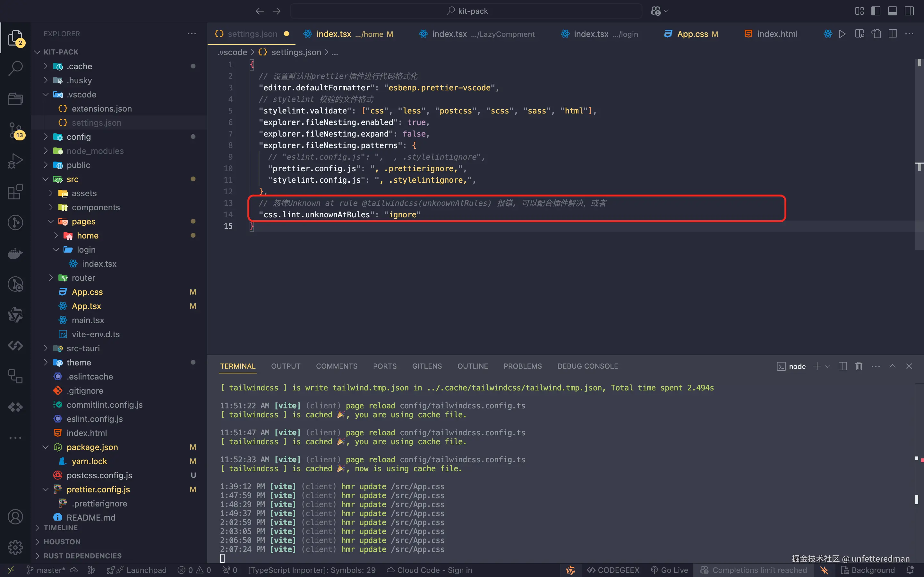Expand the router folder
Viewport: 924px width, 577px height.
tap(83, 278)
